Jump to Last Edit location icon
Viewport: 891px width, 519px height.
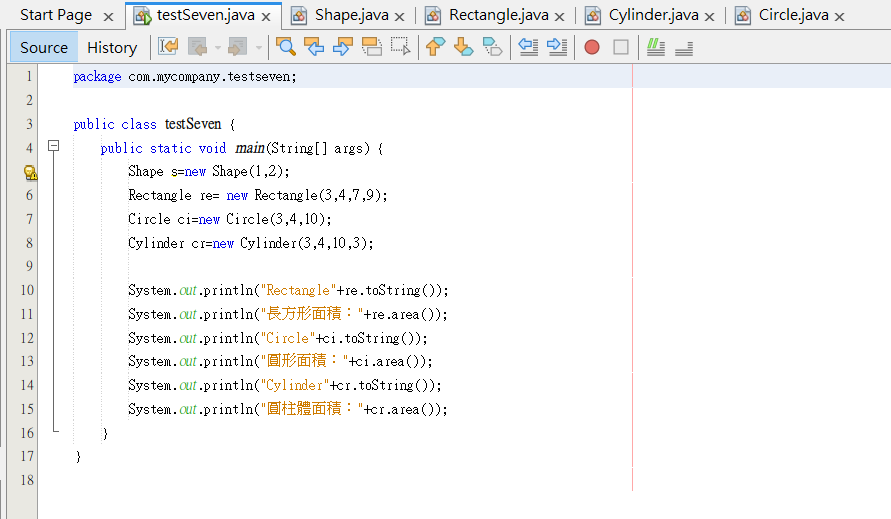point(168,47)
